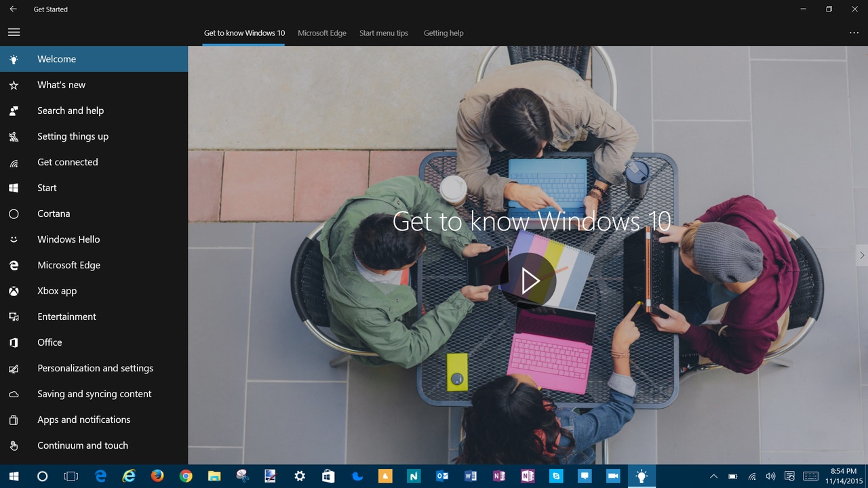
Task: Launch Google Chrome from the taskbar
Action: coord(186,476)
